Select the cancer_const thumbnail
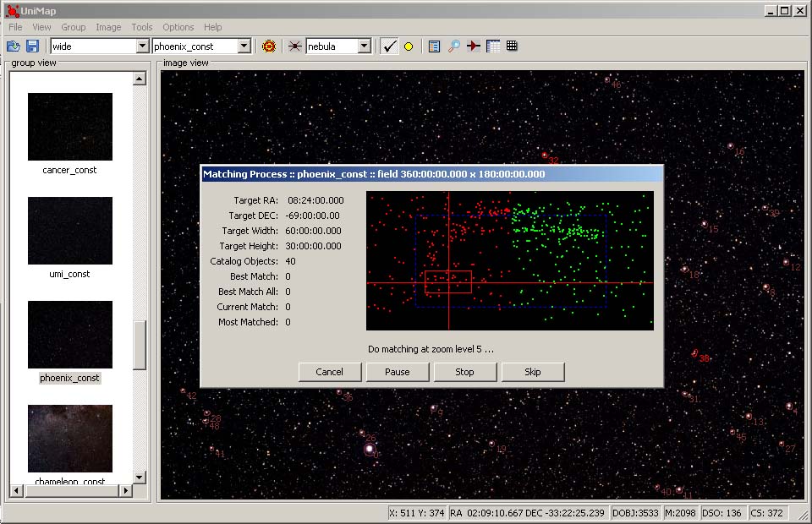812x524 pixels. click(x=70, y=127)
